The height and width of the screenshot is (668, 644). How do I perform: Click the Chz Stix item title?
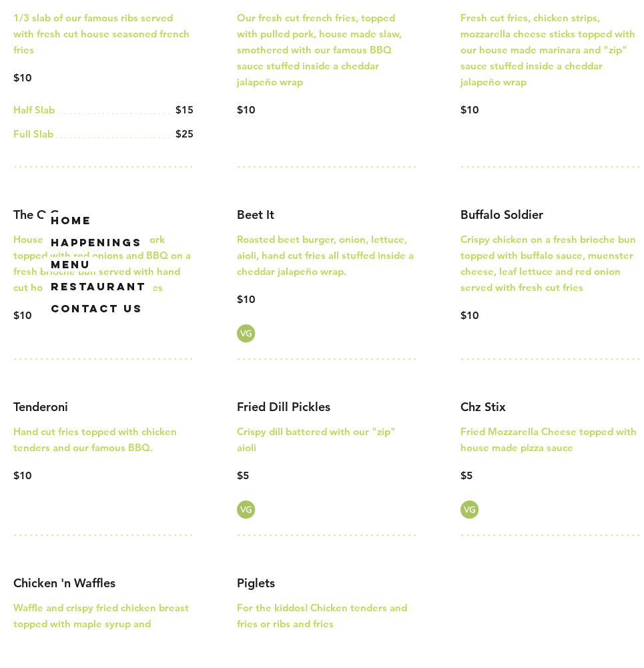(x=483, y=407)
